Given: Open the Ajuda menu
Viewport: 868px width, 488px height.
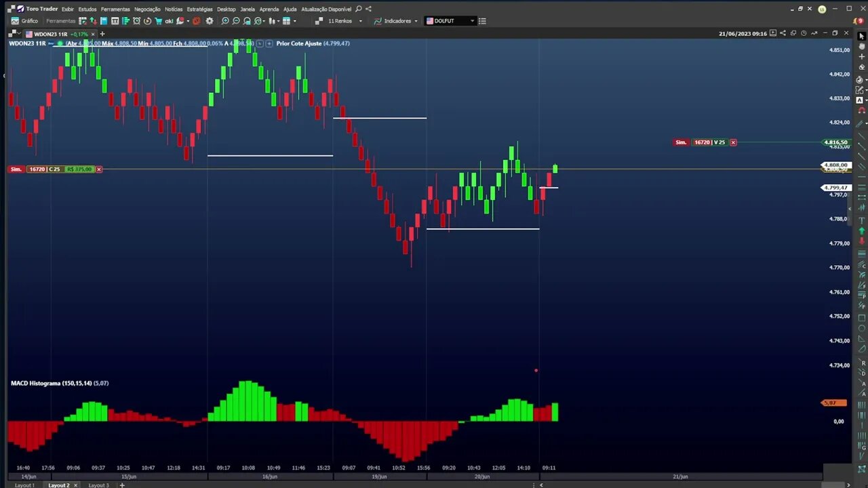Looking at the screenshot, I should [x=290, y=9].
